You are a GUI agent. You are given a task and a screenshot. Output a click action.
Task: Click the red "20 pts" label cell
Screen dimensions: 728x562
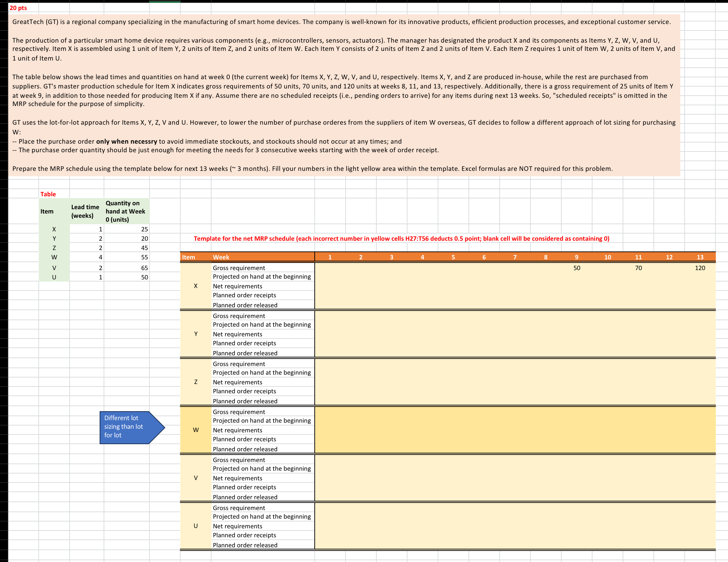coord(19,8)
